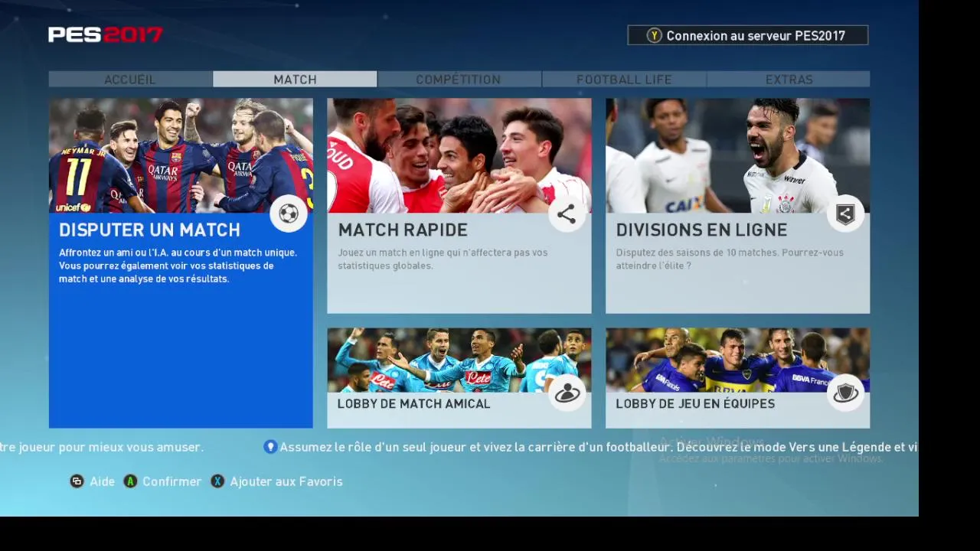Select the Match Rapide title
The width and height of the screenshot is (980, 551).
403,230
